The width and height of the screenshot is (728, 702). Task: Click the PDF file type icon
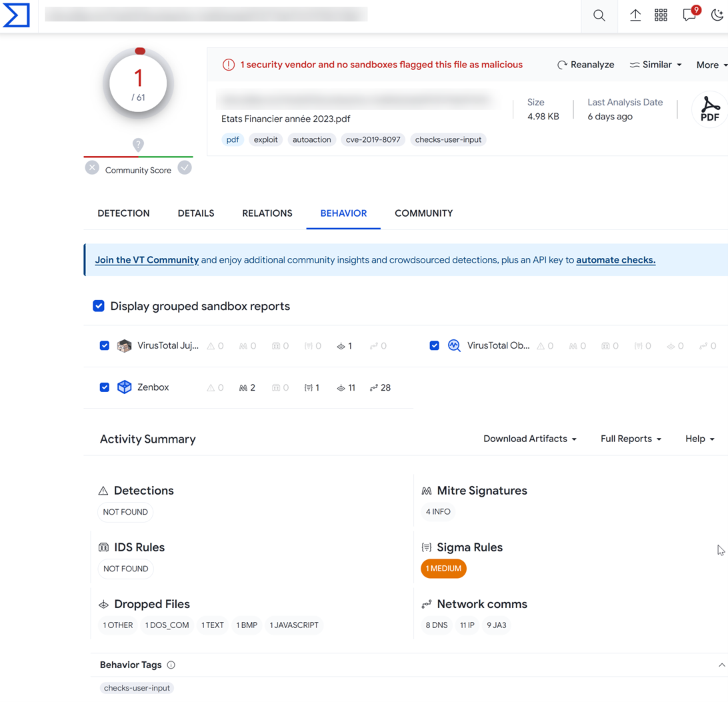click(710, 109)
